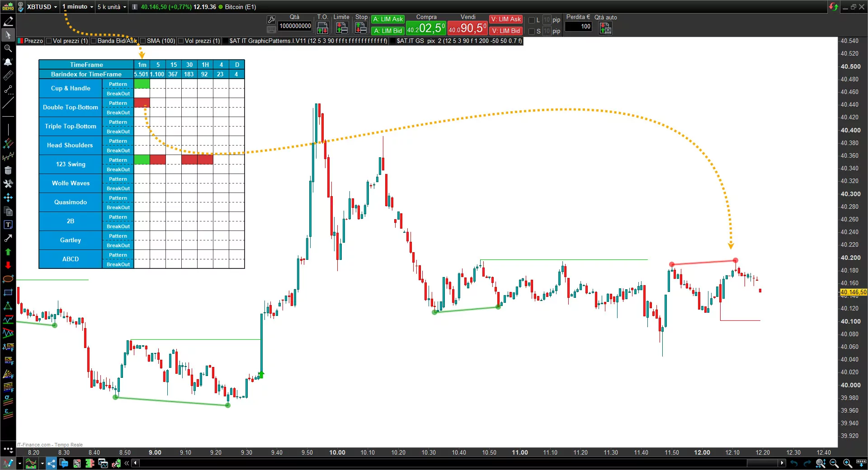Open the XBTUSD symbol dropdown
Screen dimensions: 868x470
click(x=42, y=7)
